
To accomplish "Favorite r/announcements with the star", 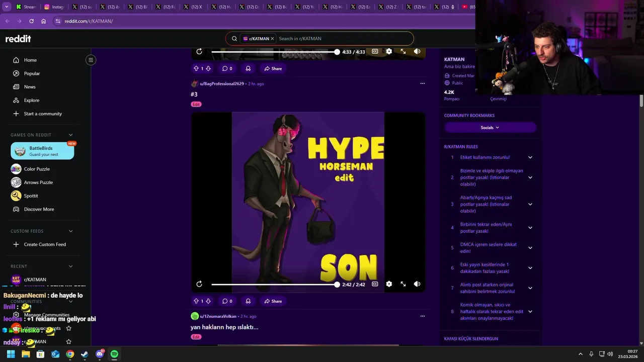I will pos(69,328).
